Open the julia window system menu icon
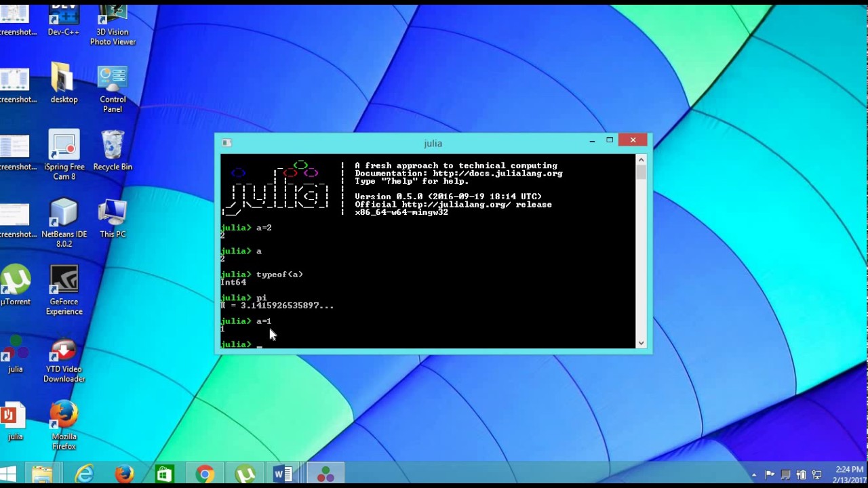 coord(226,143)
